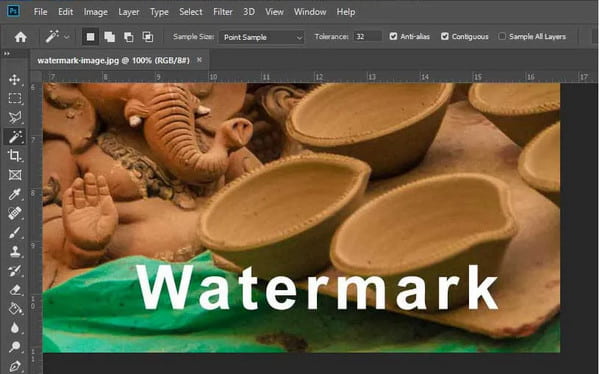Open the Type menu
Image resolution: width=600 pixels, height=374 pixels.
coord(159,12)
